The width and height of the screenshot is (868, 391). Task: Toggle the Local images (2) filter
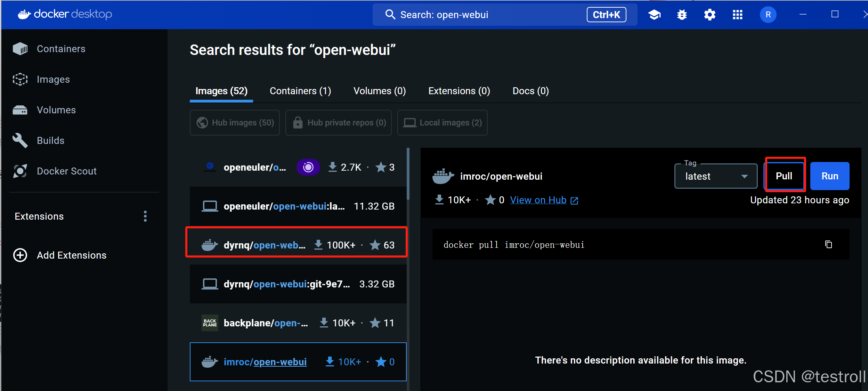click(442, 123)
